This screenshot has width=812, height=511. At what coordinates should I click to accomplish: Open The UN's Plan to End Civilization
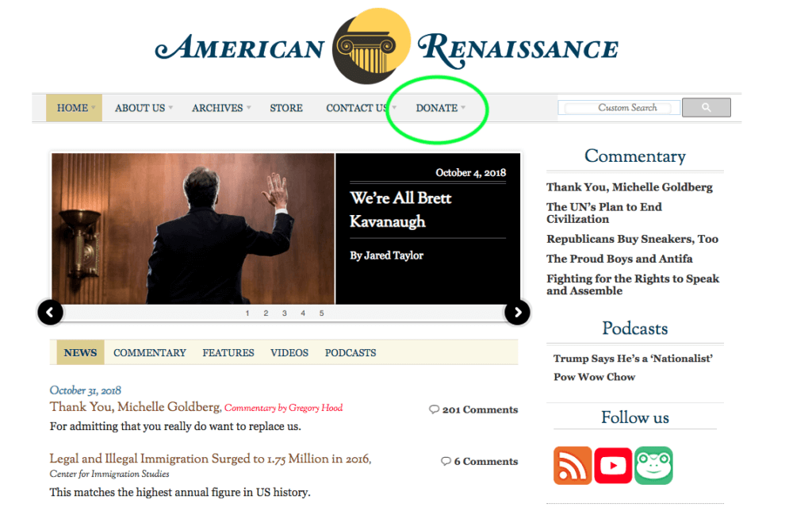pos(603,213)
